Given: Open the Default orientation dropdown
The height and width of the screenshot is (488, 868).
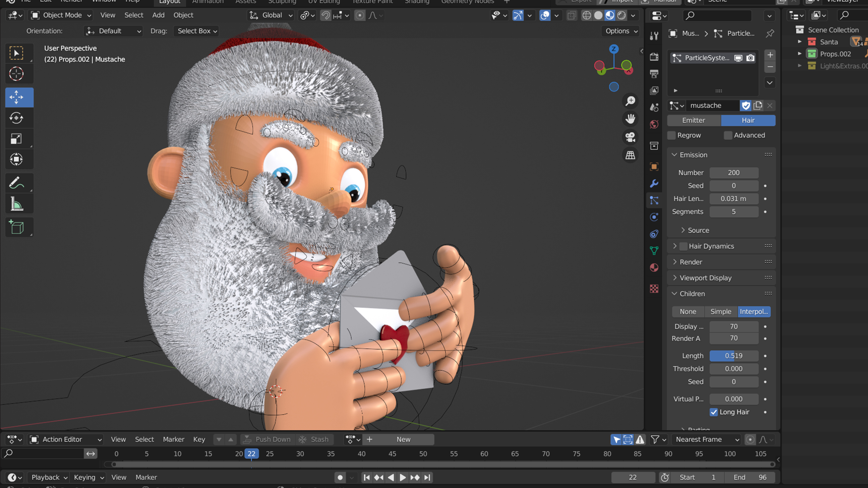Looking at the screenshot, I should coord(113,31).
